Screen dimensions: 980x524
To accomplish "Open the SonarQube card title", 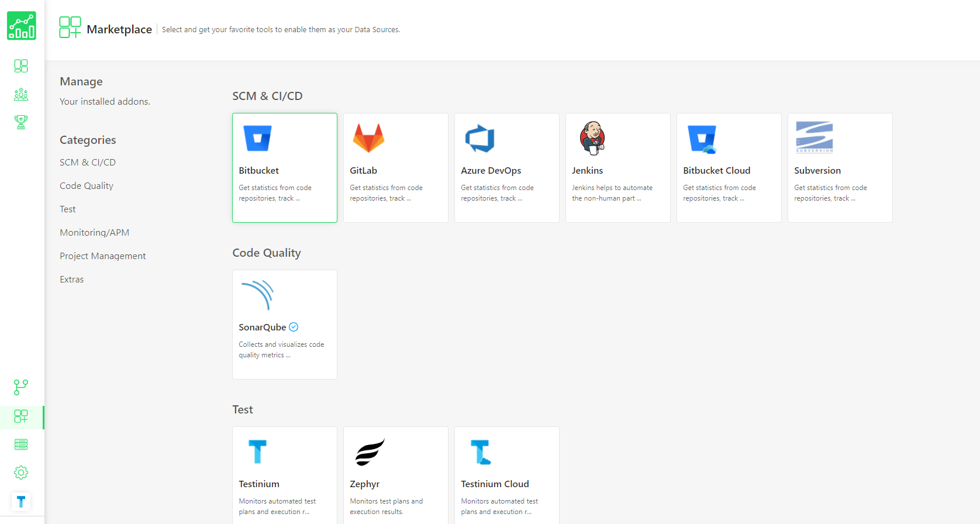I will pyautogui.click(x=263, y=327).
